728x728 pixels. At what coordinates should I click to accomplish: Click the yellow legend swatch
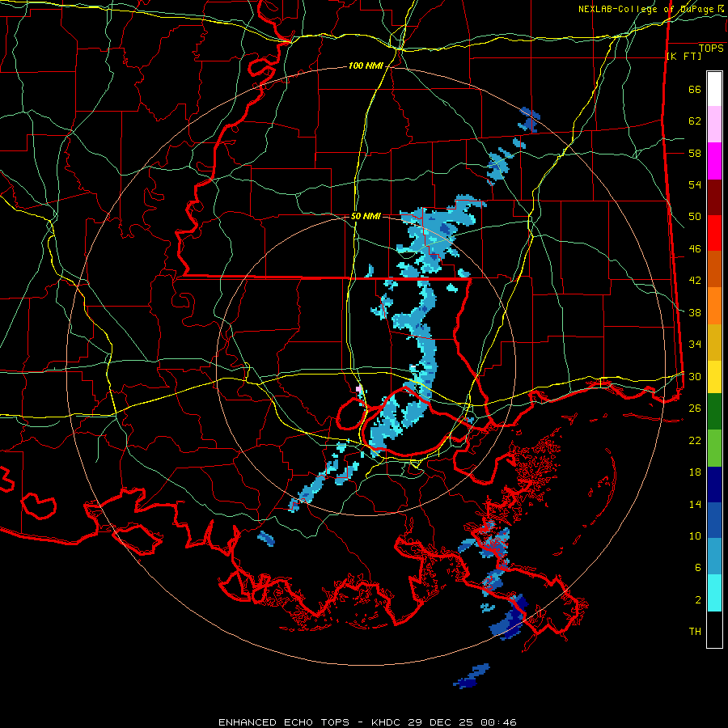[714, 376]
